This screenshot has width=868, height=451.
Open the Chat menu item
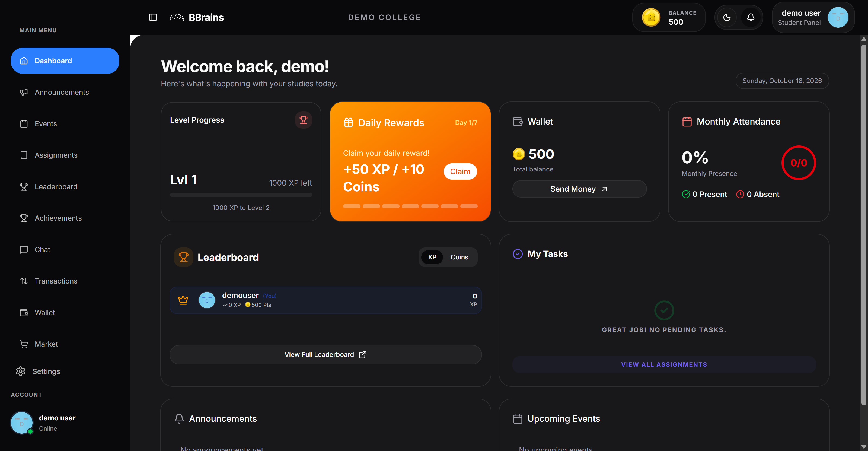point(65,250)
